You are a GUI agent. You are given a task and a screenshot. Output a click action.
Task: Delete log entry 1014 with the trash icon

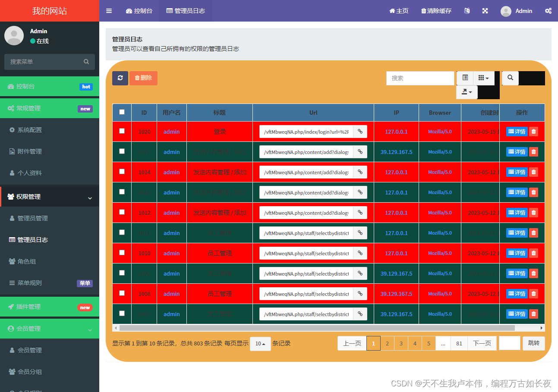point(533,172)
